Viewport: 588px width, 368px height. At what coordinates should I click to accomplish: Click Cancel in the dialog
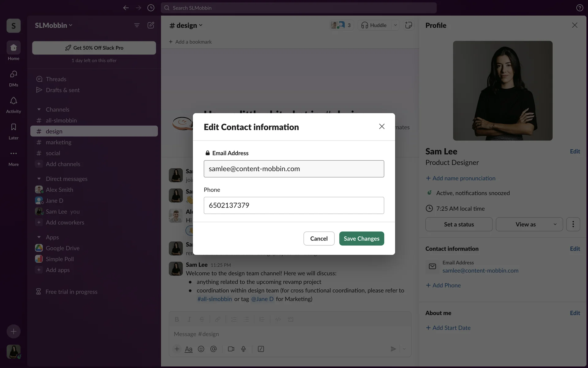coord(319,239)
